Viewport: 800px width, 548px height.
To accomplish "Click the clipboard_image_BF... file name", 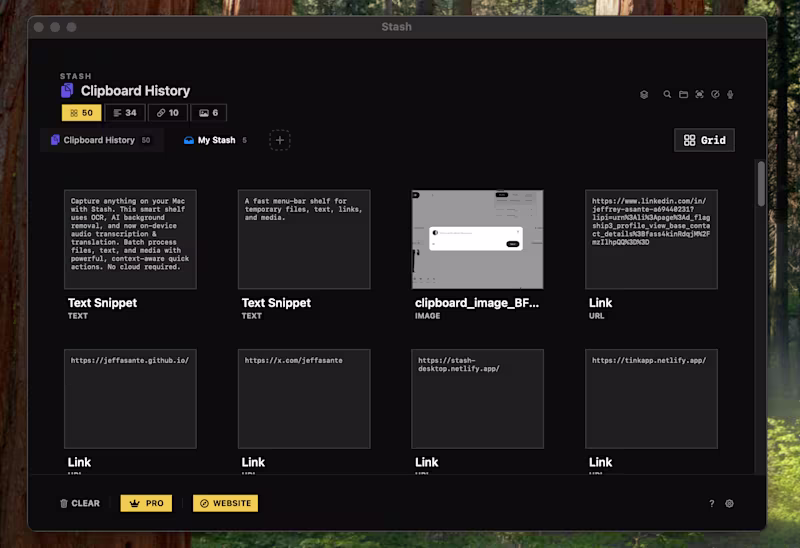I will tap(477, 303).
